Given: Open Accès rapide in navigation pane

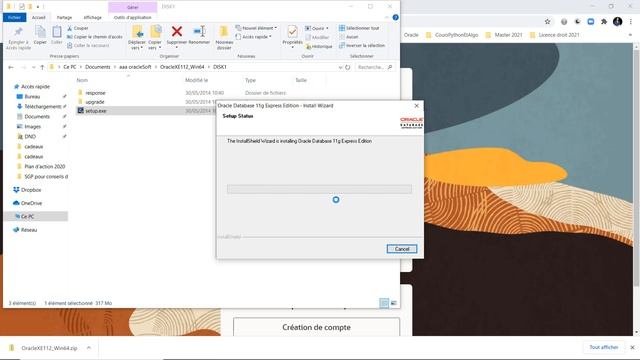Looking at the screenshot, I should [35, 87].
